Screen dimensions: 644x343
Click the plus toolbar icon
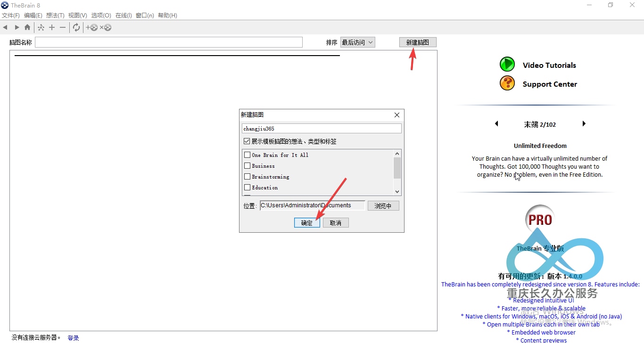[x=52, y=28]
